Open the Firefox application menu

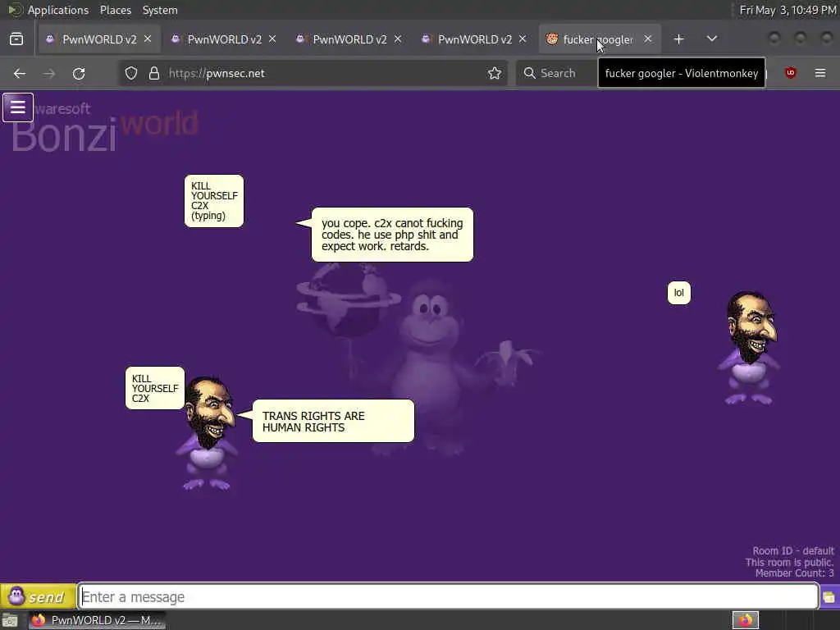[x=820, y=73]
